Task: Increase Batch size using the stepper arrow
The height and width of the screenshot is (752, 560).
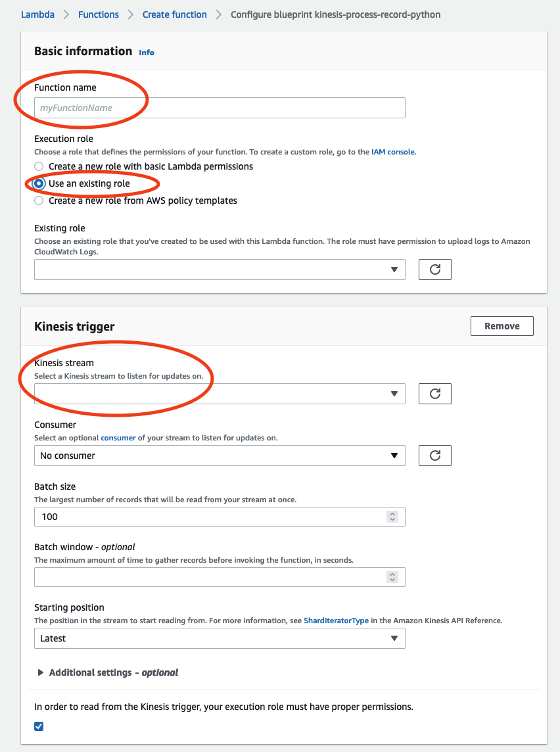Action: point(393,513)
